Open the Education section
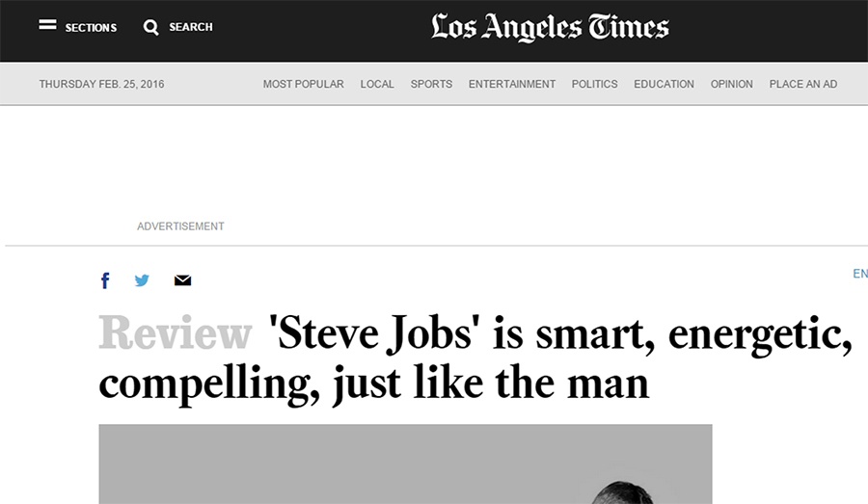Image resolution: width=868 pixels, height=504 pixels. [x=664, y=84]
